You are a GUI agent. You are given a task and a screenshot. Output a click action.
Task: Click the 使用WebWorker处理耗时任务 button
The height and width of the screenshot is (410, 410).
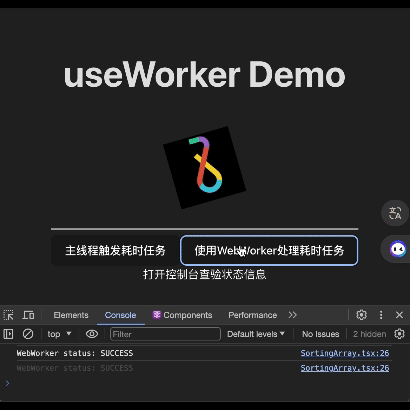(x=269, y=250)
